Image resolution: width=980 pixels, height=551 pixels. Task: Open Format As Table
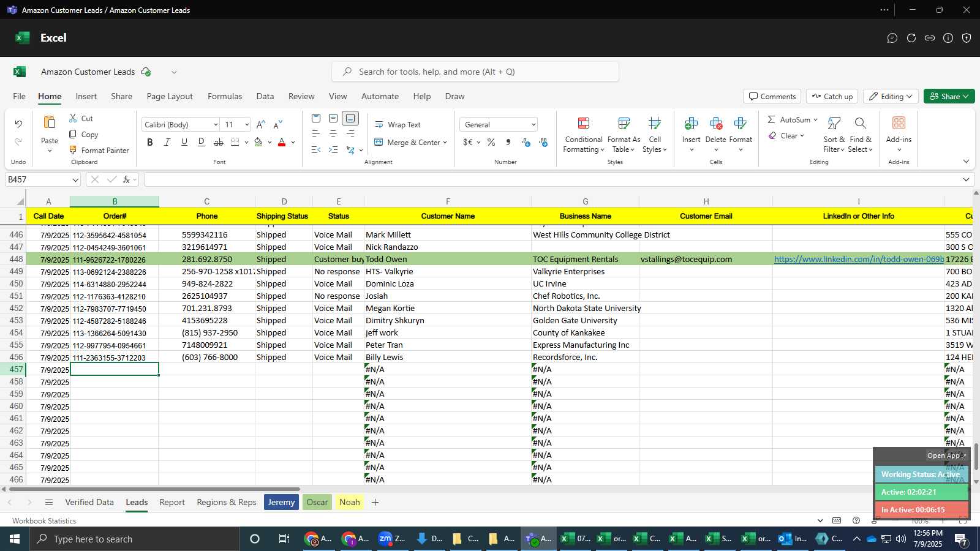tap(624, 135)
